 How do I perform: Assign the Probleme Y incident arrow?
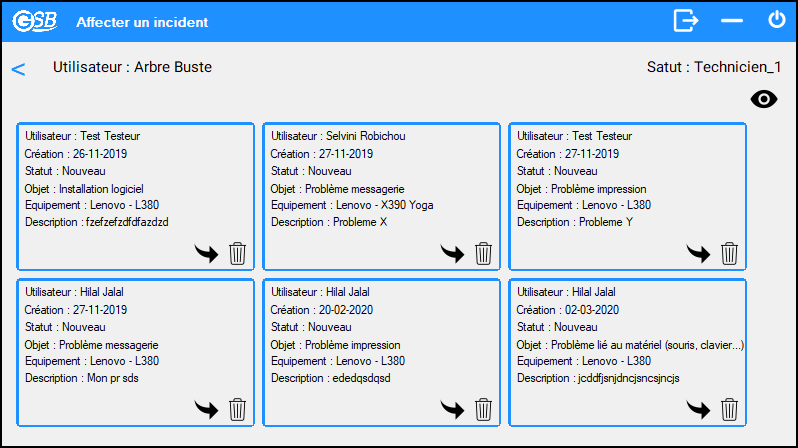698,253
